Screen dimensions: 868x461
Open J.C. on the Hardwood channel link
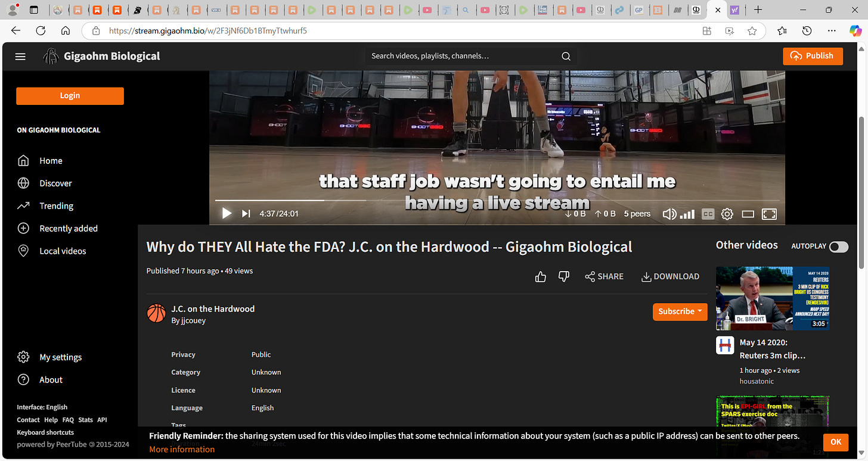pyautogui.click(x=213, y=309)
